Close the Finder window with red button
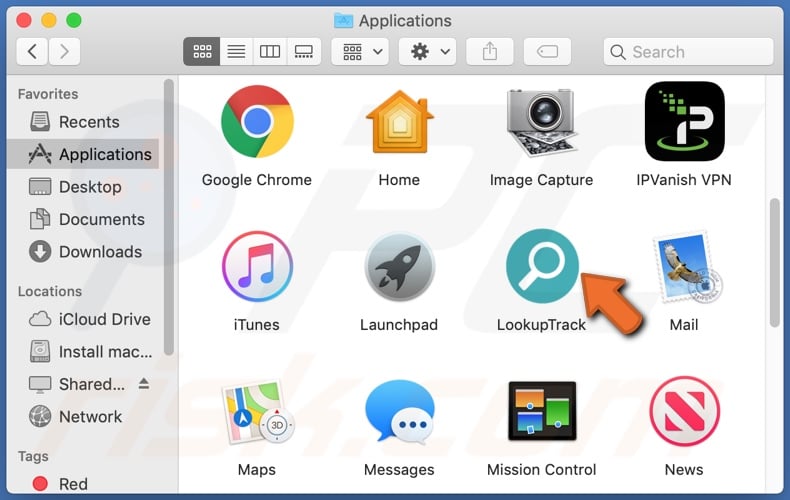Viewport: 790px width, 500px height. (x=24, y=21)
